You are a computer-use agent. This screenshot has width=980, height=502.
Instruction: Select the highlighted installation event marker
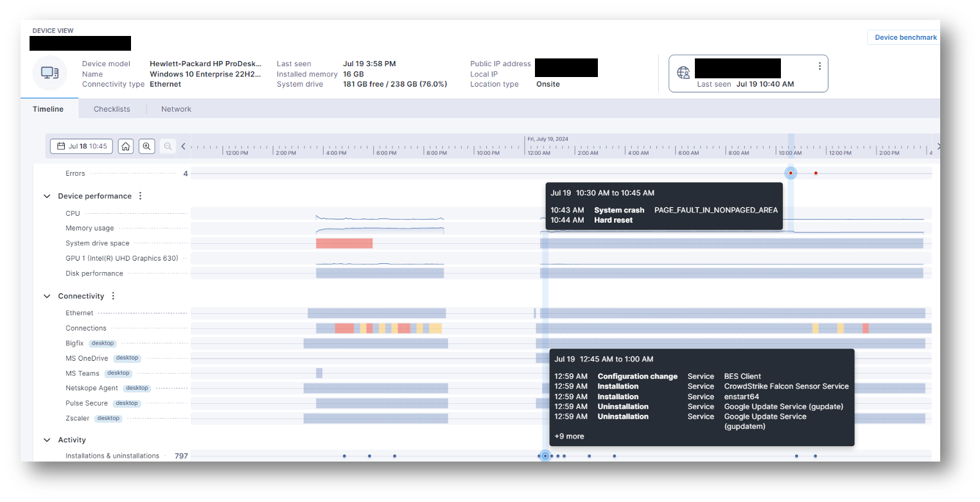545,456
